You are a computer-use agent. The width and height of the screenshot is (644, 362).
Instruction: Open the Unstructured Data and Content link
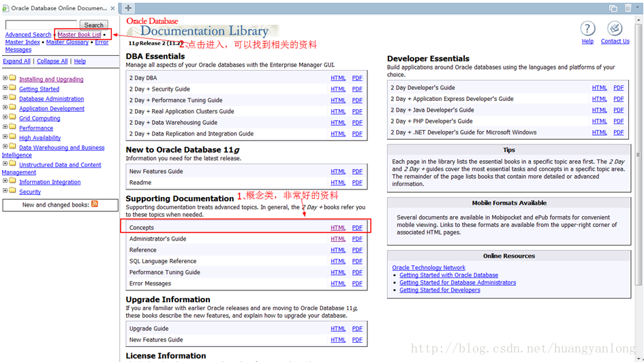60,165
